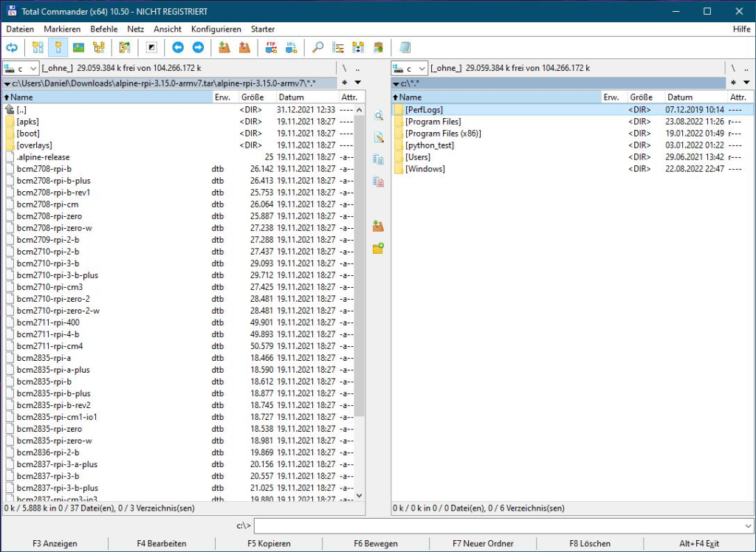This screenshot has width=756, height=552.
Task: Open the Hilfe menu
Action: pos(741,29)
